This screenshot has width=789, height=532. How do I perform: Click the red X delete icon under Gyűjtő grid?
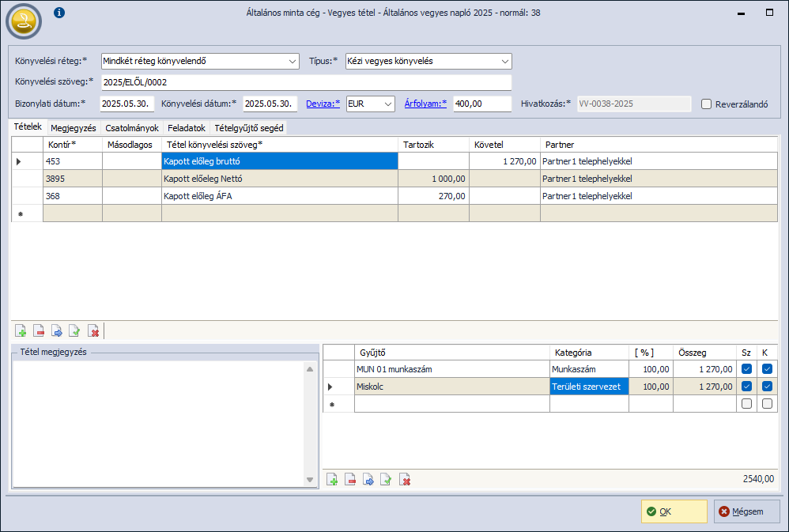[x=405, y=479]
